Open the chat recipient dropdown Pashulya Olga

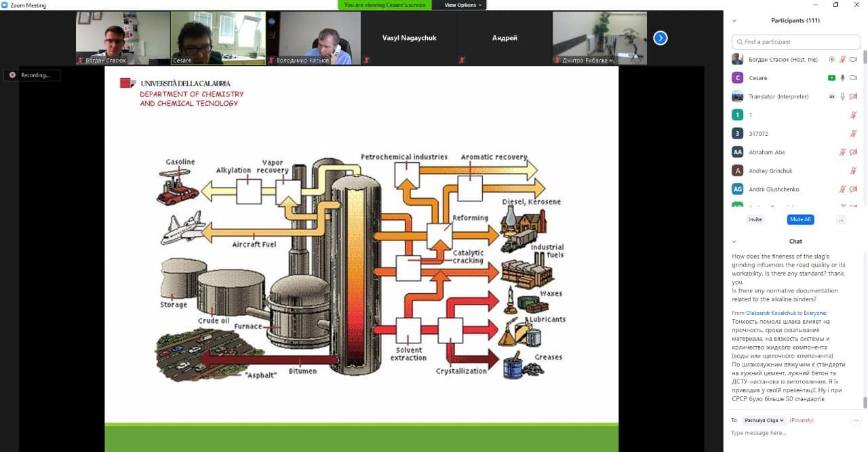pos(764,420)
